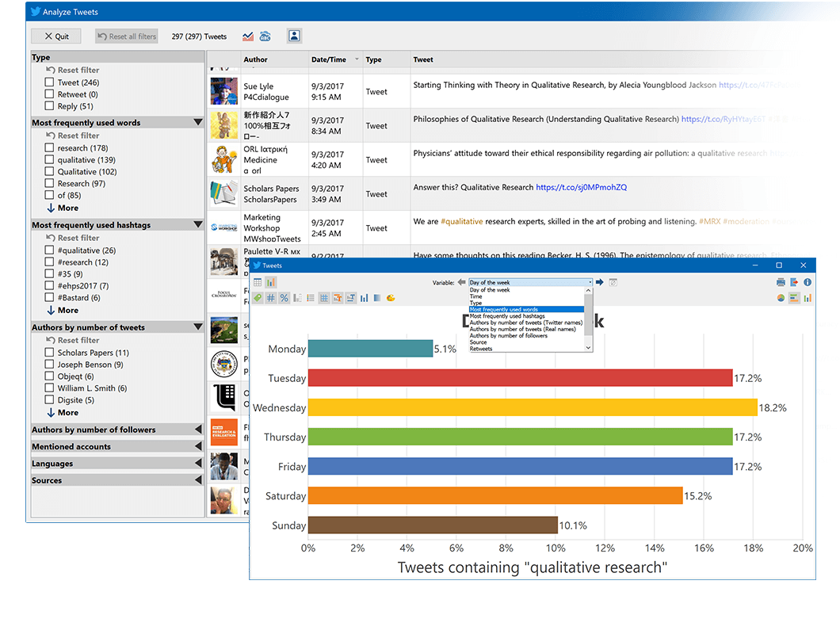
Task: Collapse the Most frequently used words section
Action: pyautogui.click(x=197, y=122)
